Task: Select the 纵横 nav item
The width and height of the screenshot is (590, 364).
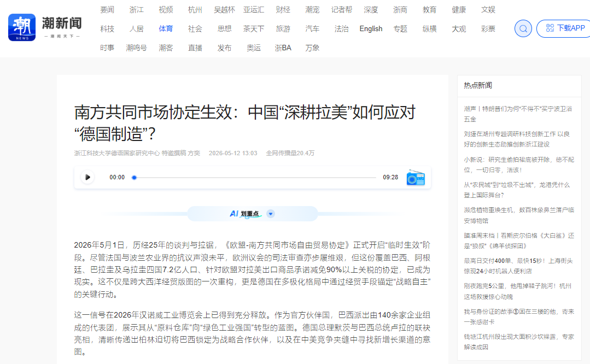Action: point(429,29)
